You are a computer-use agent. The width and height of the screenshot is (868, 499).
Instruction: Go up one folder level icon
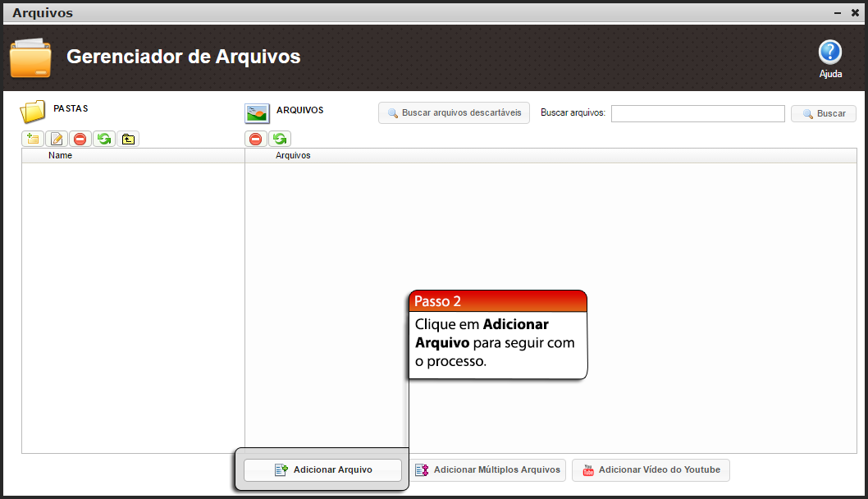128,139
